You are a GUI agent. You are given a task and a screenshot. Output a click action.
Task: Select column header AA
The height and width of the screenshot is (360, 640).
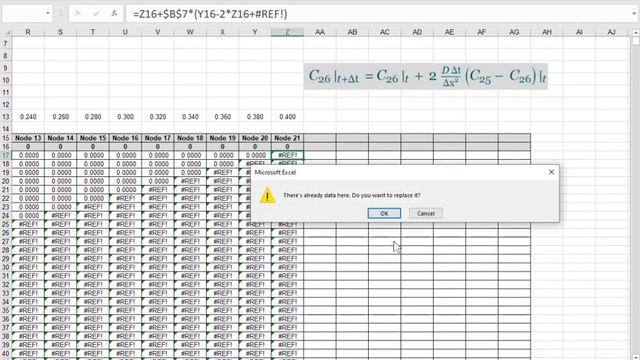pos(320,32)
